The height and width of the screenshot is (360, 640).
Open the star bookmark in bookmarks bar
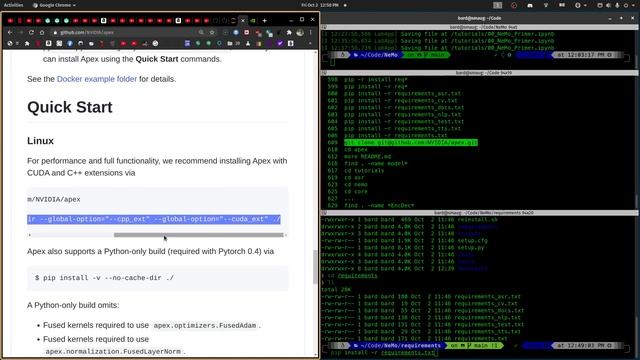click(27, 43)
